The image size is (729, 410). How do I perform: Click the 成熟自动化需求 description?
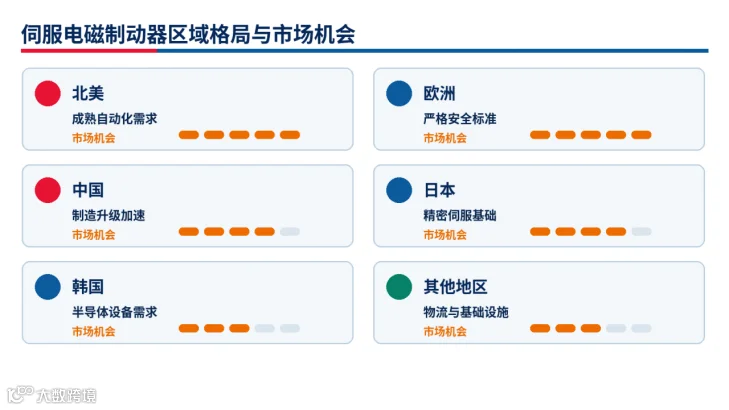[114, 119]
